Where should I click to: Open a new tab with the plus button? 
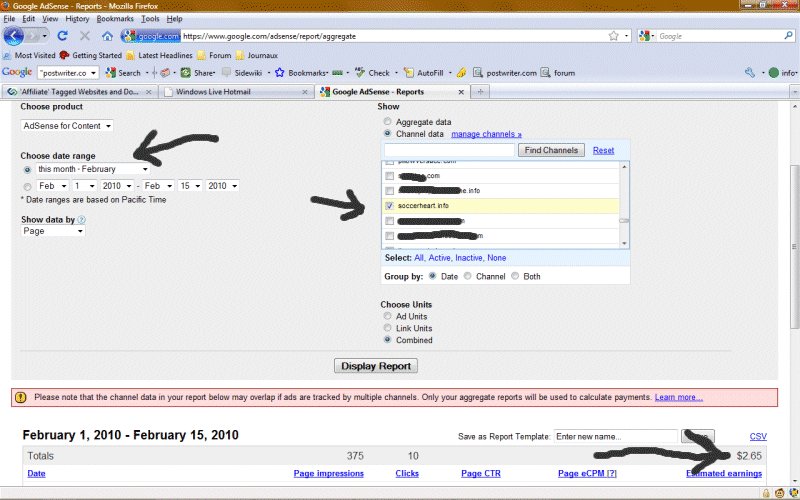coord(480,92)
